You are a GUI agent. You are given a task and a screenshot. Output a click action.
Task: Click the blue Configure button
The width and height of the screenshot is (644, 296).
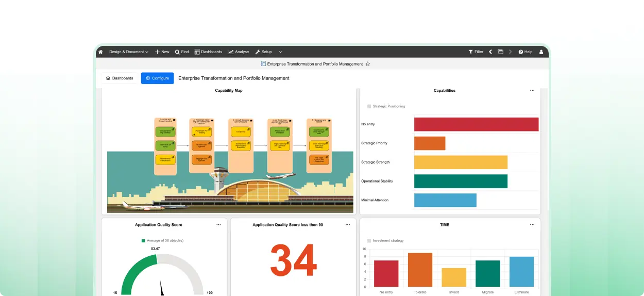157,78
